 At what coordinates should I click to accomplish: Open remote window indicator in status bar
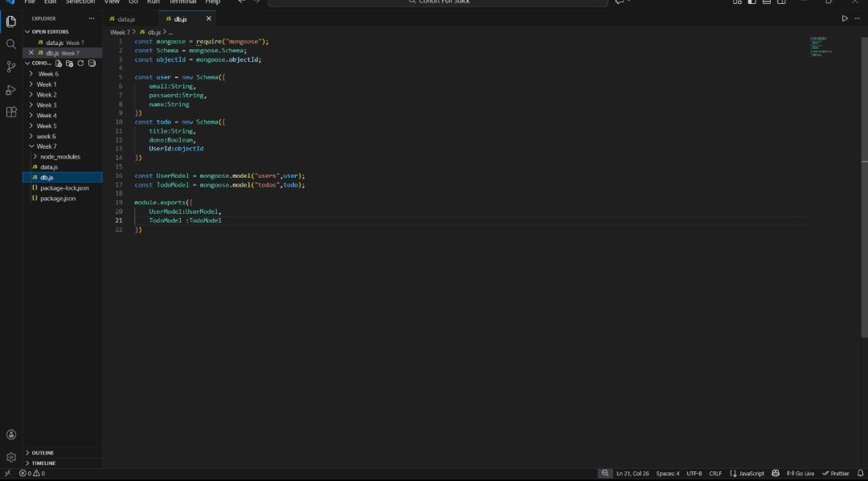(x=8, y=473)
